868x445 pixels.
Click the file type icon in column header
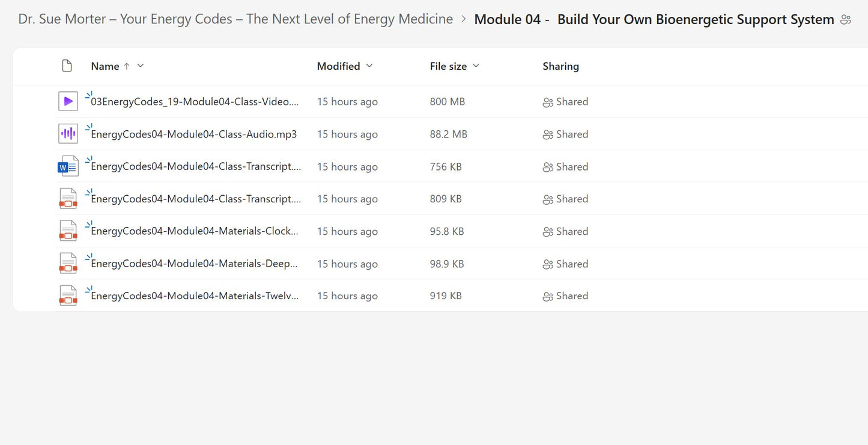point(67,66)
